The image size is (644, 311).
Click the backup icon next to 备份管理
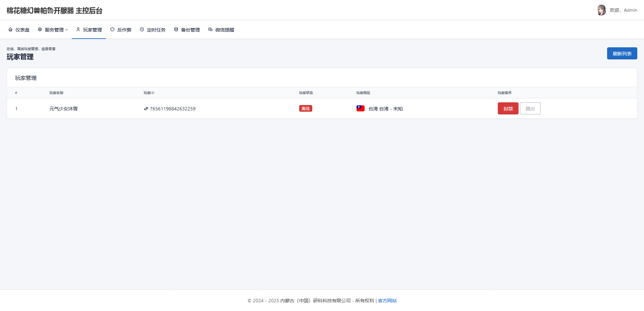(x=176, y=30)
